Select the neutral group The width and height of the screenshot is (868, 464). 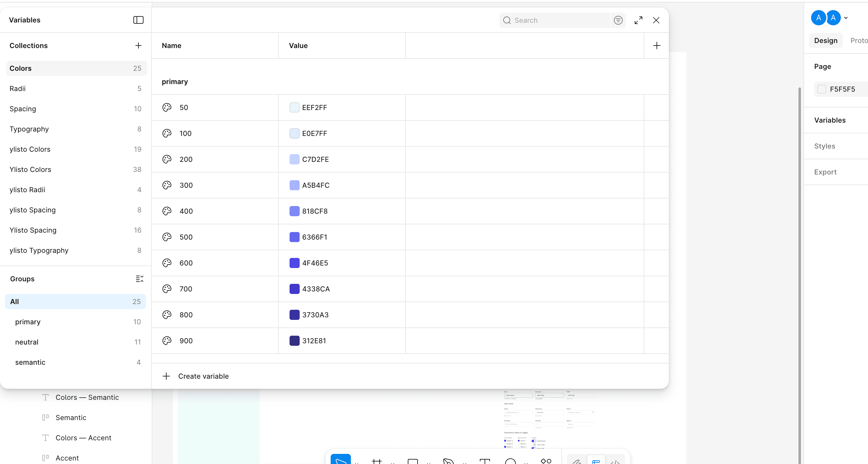[27, 342]
